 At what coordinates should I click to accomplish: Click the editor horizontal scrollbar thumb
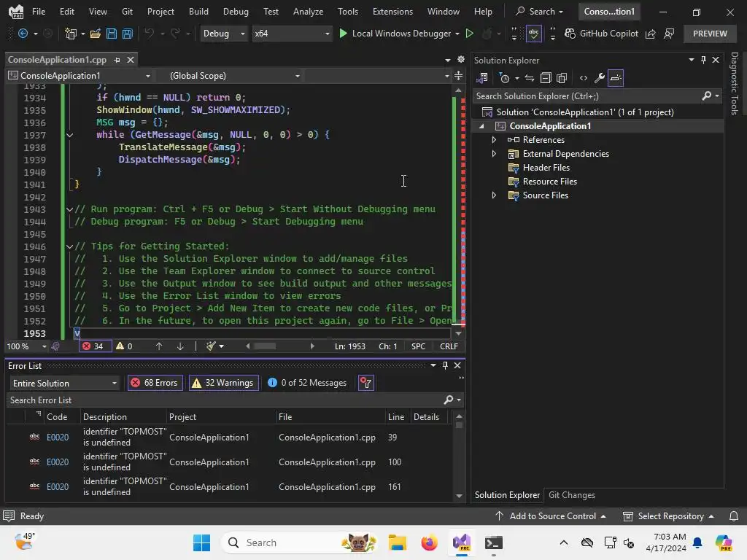coord(264,346)
